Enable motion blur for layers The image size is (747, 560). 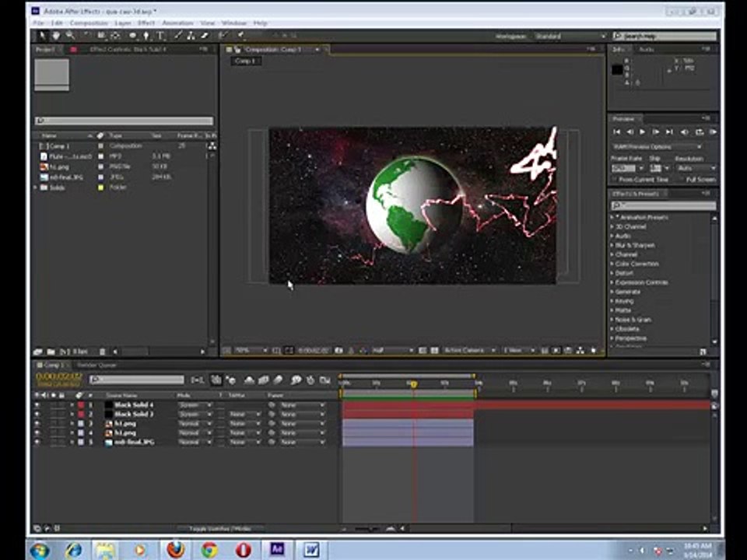pyautogui.click(x=278, y=380)
